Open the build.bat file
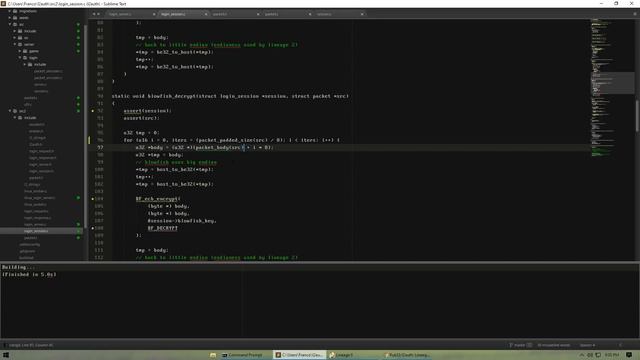The image size is (640, 360). tap(26, 258)
